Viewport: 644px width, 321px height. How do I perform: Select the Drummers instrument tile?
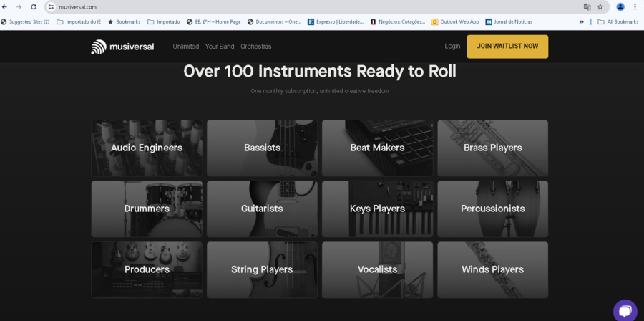tap(147, 209)
